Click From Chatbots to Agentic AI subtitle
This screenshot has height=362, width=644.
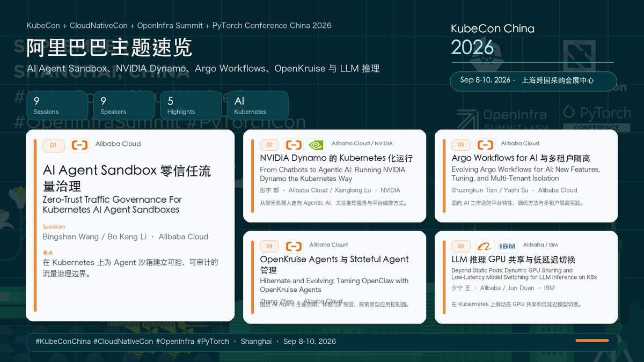pos(333,174)
